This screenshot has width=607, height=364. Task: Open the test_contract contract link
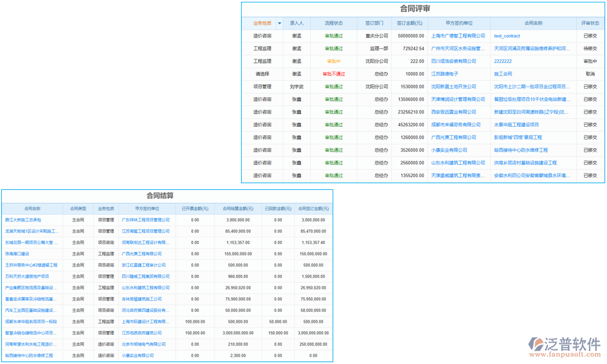507,36
